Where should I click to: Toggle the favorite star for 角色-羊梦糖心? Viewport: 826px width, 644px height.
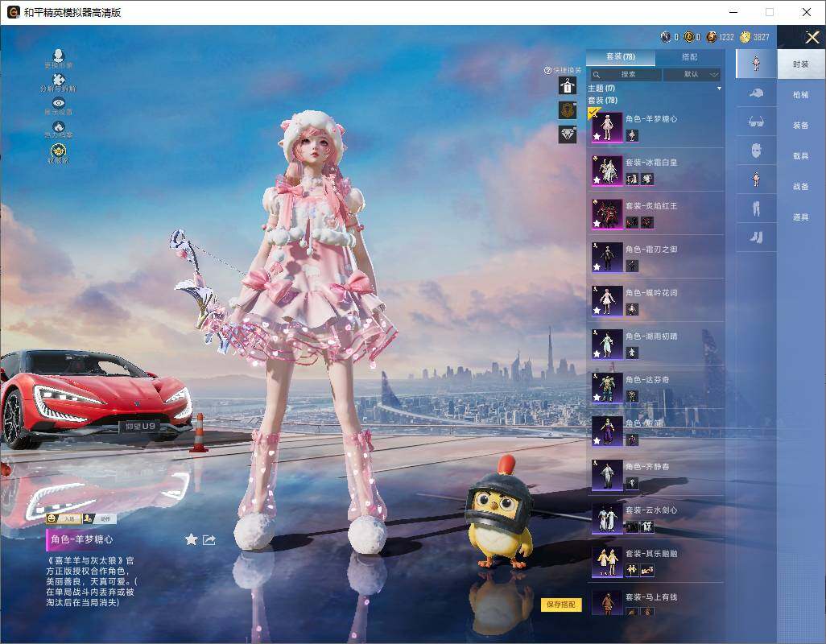click(x=191, y=539)
